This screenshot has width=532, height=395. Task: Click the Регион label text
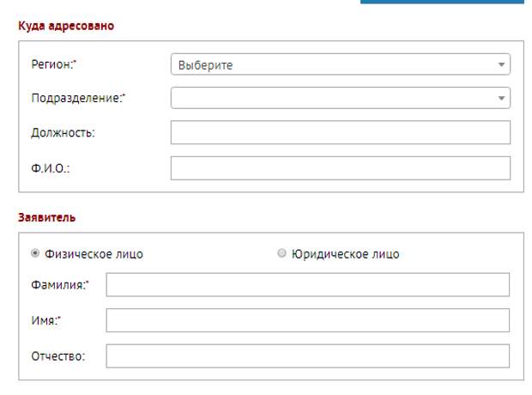pyautogui.click(x=53, y=64)
